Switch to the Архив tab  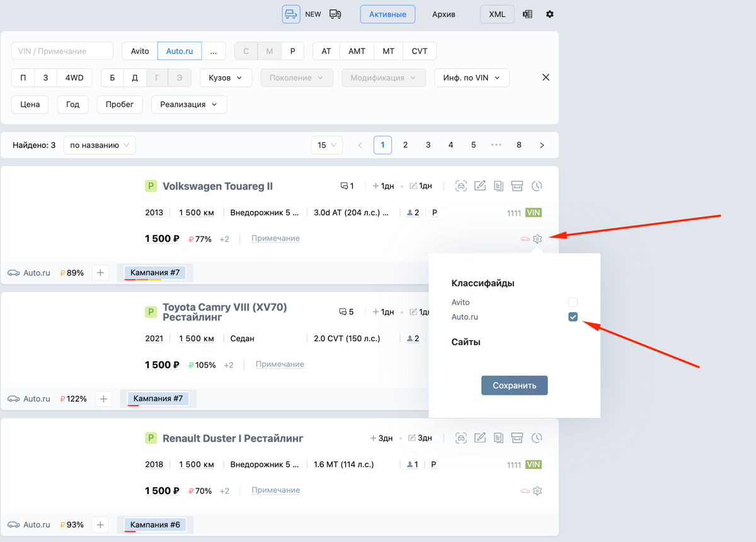click(444, 14)
